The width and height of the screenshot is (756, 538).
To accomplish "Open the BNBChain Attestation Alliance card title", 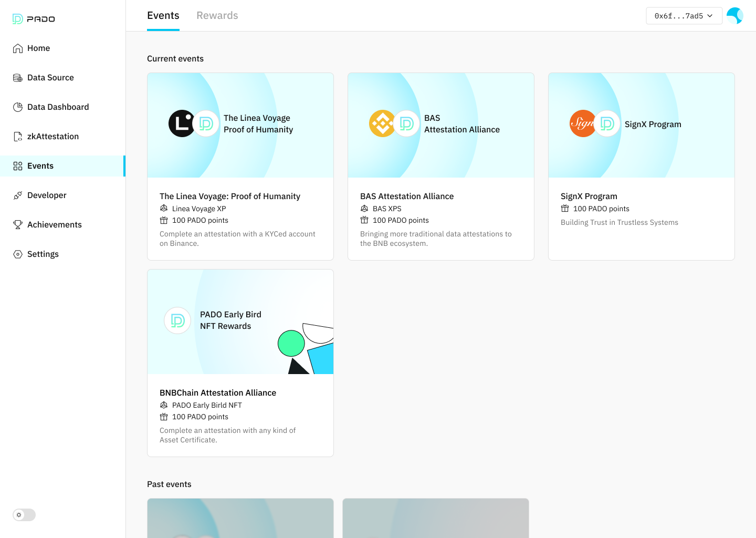I will click(x=218, y=393).
